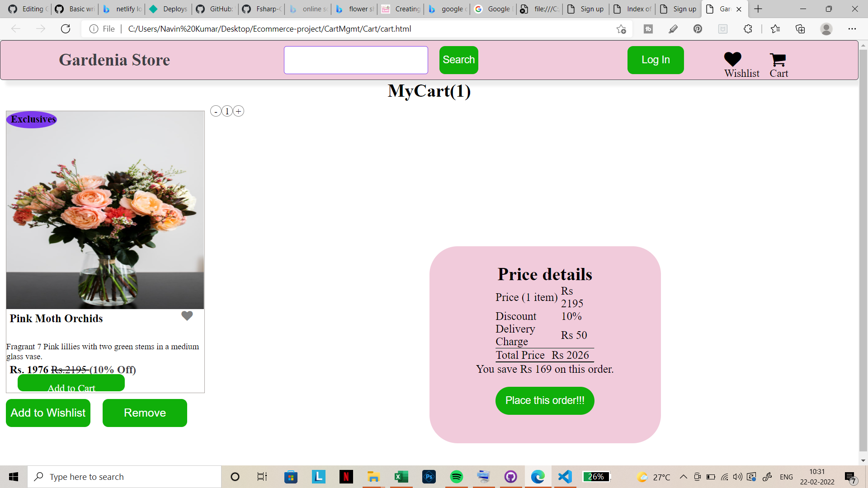This screenshot has width=868, height=488.
Task: Click the Wishlist heart icon in header
Action: pyautogui.click(x=732, y=59)
